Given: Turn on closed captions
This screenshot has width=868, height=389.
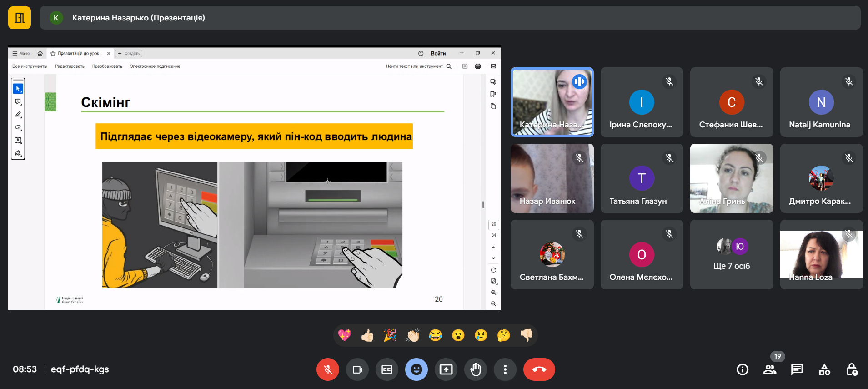Looking at the screenshot, I should pos(387,369).
